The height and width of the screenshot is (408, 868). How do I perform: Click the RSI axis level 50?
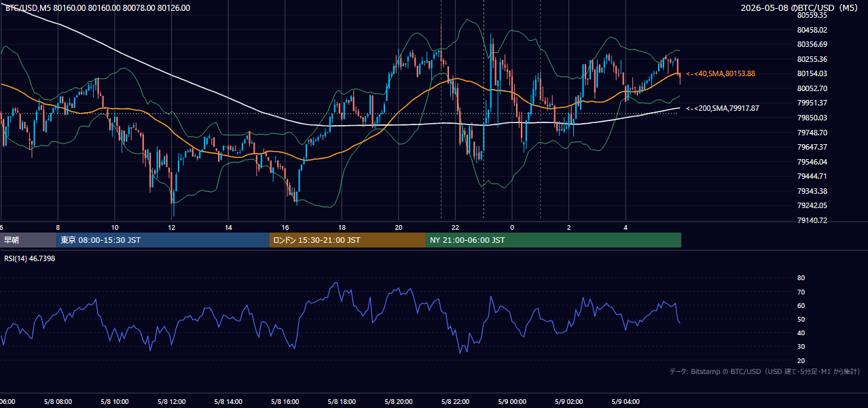[801, 319]
